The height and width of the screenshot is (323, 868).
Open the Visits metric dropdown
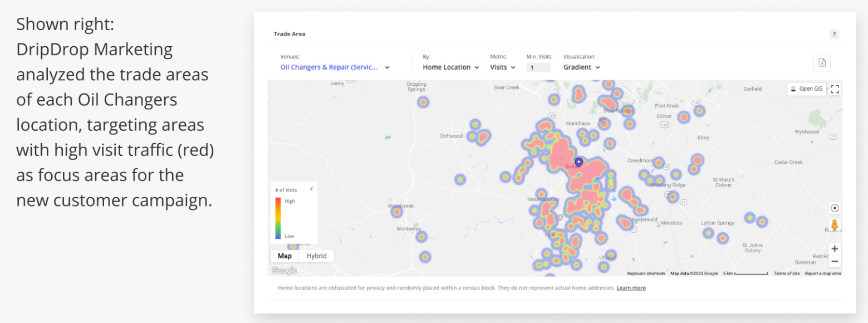(x=503, y=67)
